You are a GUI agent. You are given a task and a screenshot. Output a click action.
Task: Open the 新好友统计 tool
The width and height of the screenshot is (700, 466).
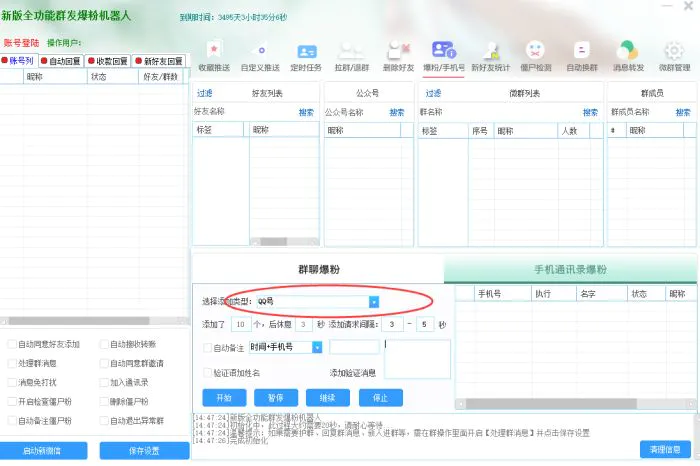[490, 56]
